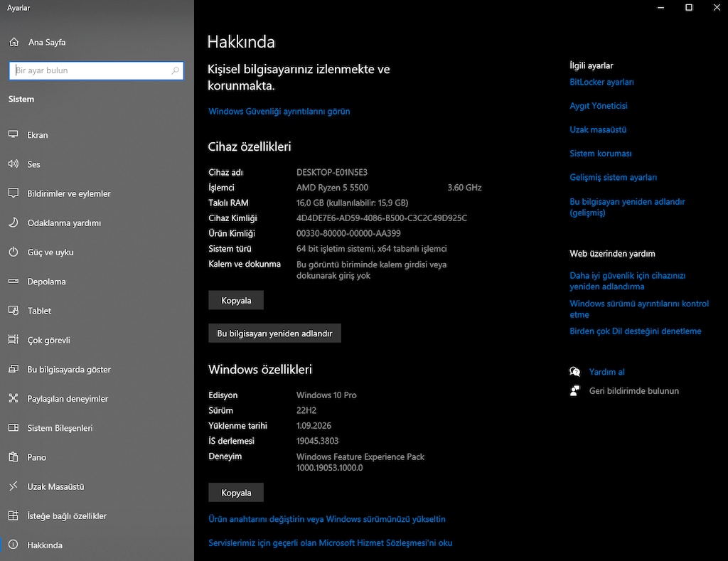The image size is (728, 561).
Task: Select the Paylaşılan deneyimler icon
Action: coord(14,398)
